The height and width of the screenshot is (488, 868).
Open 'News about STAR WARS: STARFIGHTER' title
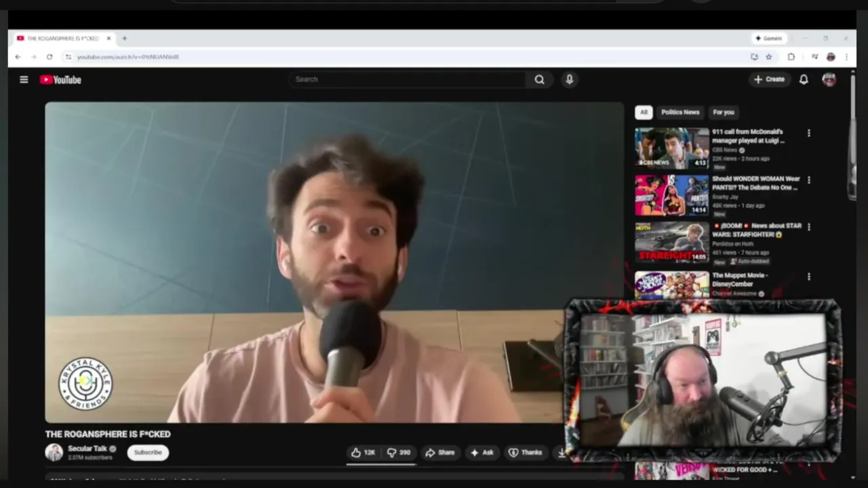point(757,230)
